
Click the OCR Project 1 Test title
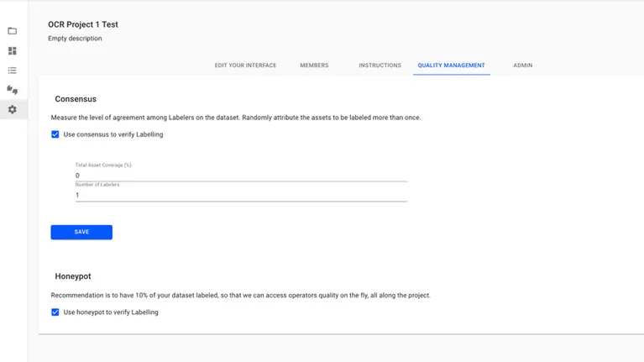pos(83,25)
